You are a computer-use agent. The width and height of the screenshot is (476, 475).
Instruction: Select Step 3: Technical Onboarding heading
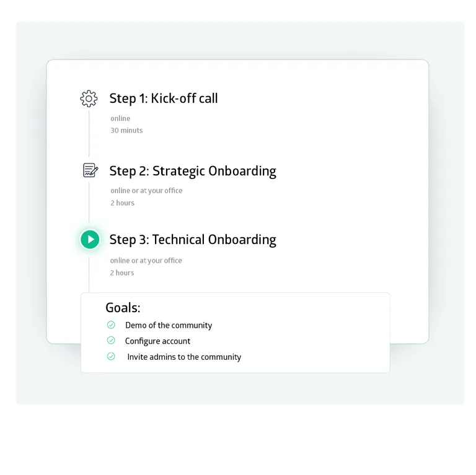(193, 240)
